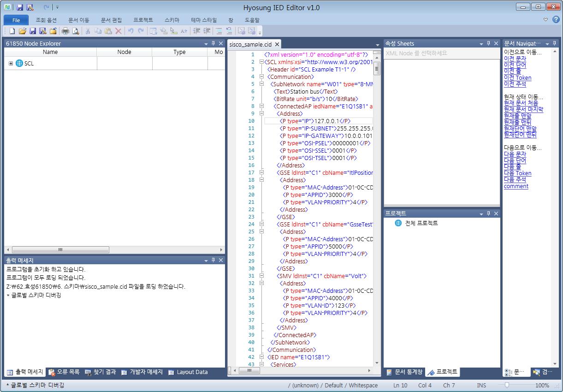
Task: Collapse the SubNetwork fold at line 5
Action: (x=261, y=84)
